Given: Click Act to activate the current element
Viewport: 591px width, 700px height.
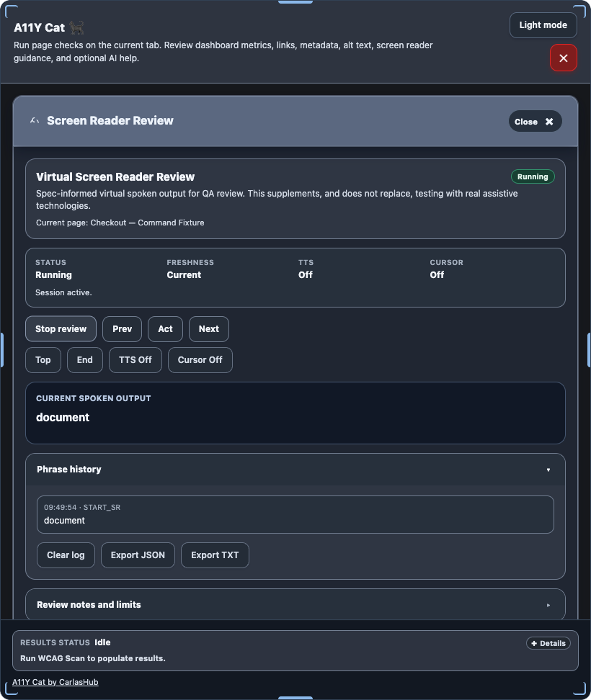Looking at the screenshot, I should coord(165,328).
